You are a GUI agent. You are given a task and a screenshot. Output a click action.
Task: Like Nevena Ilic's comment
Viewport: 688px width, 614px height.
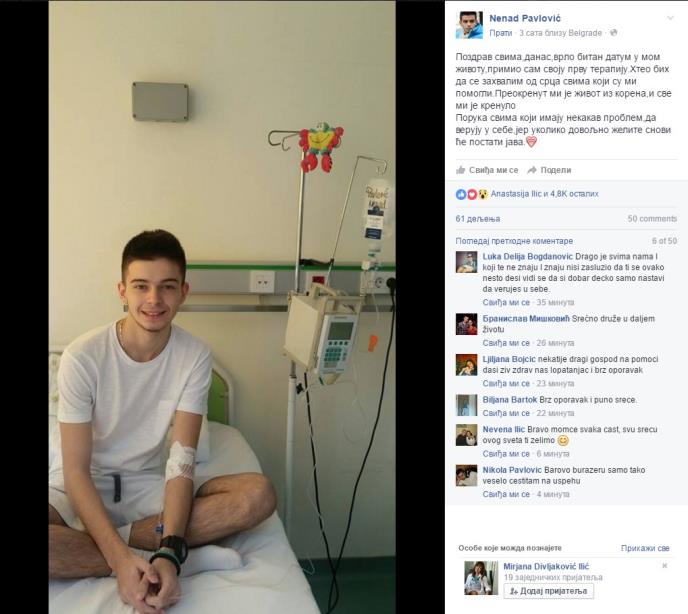click(x=506, y=454)
